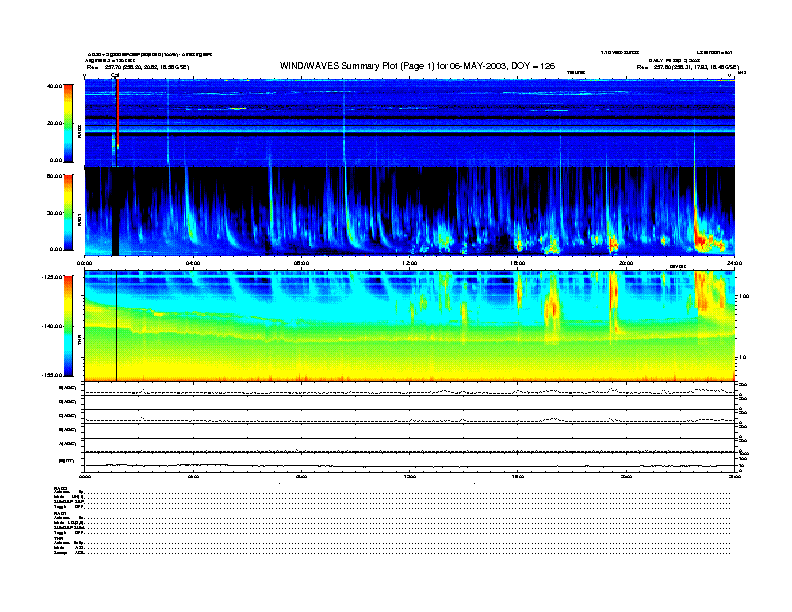Click the -125.00 label on TNR color scale
The image size is (792, 612).
pos(53,277)
